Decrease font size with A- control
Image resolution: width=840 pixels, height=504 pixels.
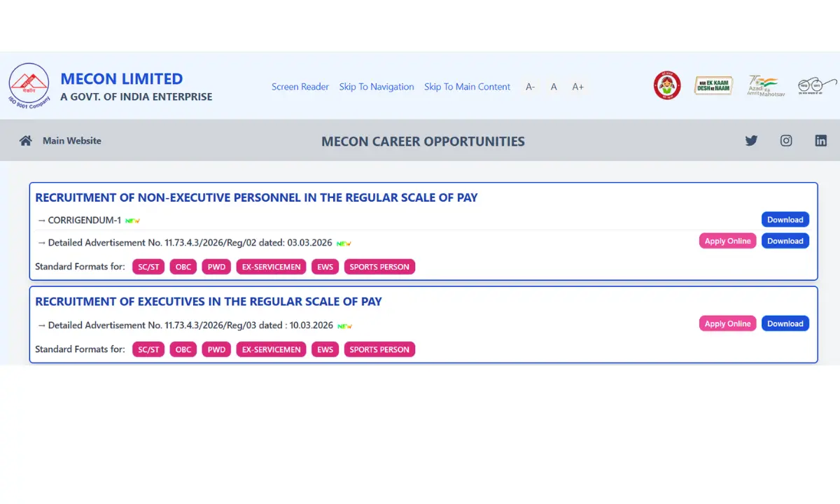coord(530,86)
